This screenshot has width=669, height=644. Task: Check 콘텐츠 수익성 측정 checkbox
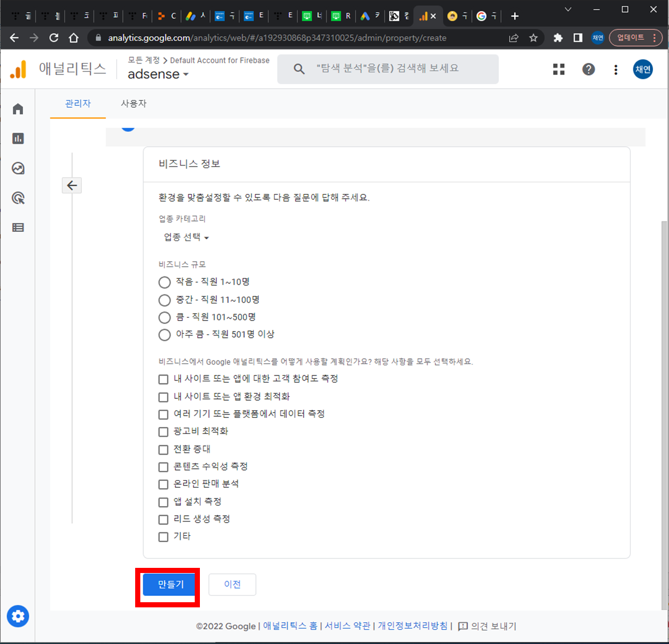[163, 467]
